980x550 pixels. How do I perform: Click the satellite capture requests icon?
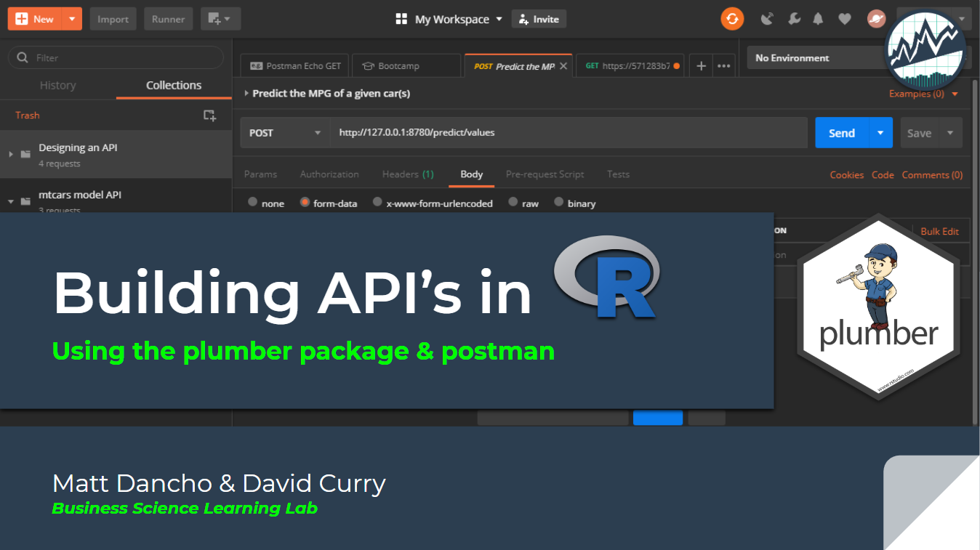[x=767, y=19]
